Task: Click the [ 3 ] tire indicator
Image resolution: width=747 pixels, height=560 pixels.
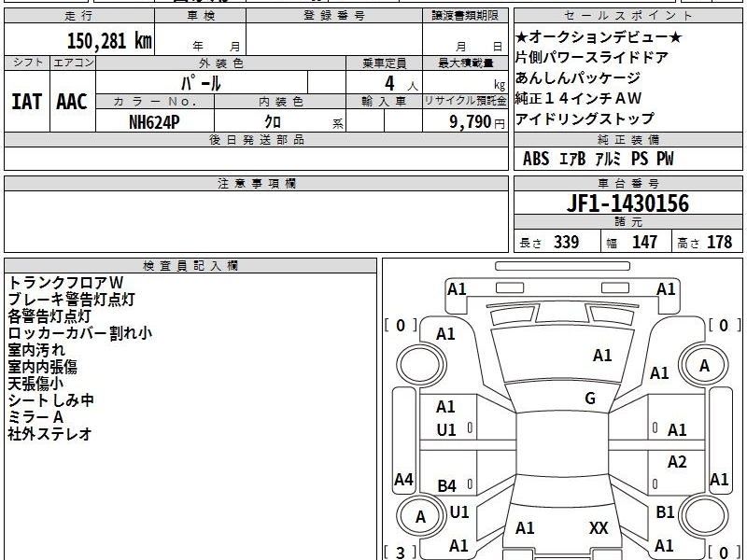Action: point(401,553)
